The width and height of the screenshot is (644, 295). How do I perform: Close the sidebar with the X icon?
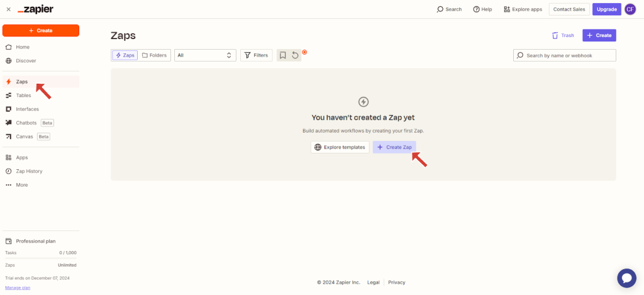click(8, 9)
